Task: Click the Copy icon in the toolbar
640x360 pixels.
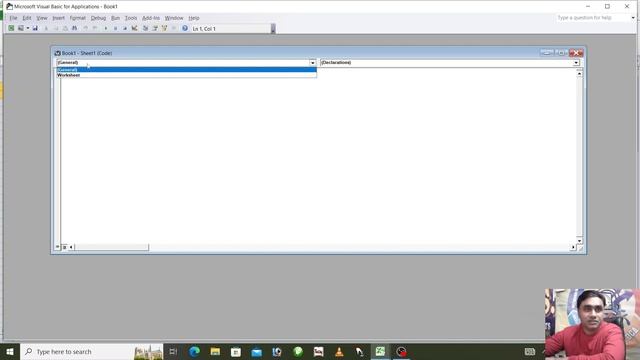Action: click(56, 28)
